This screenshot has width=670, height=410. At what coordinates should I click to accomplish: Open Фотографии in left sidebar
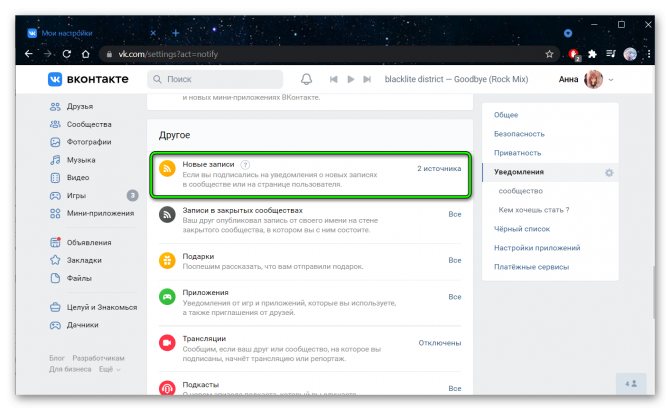coord(89,142)
